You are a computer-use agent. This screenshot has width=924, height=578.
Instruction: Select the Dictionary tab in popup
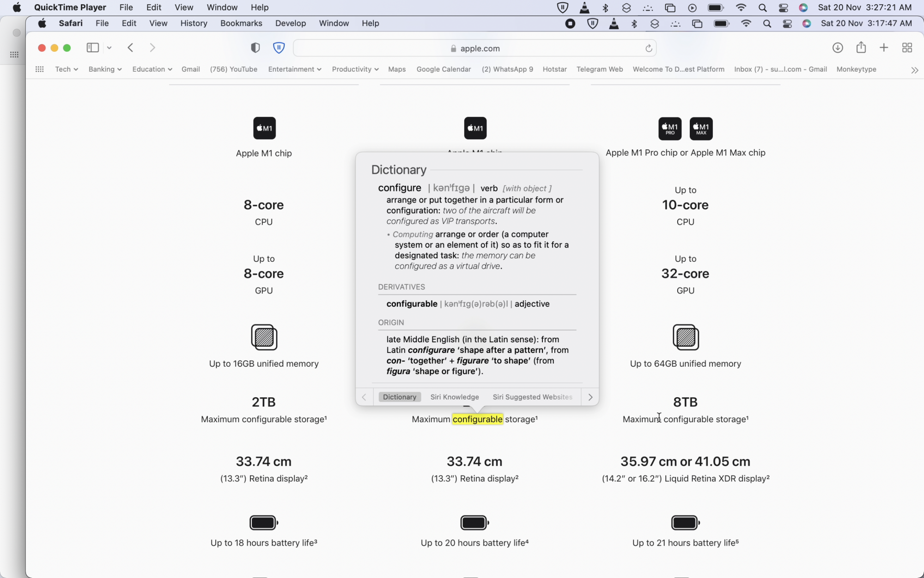[x=399, y=397]
